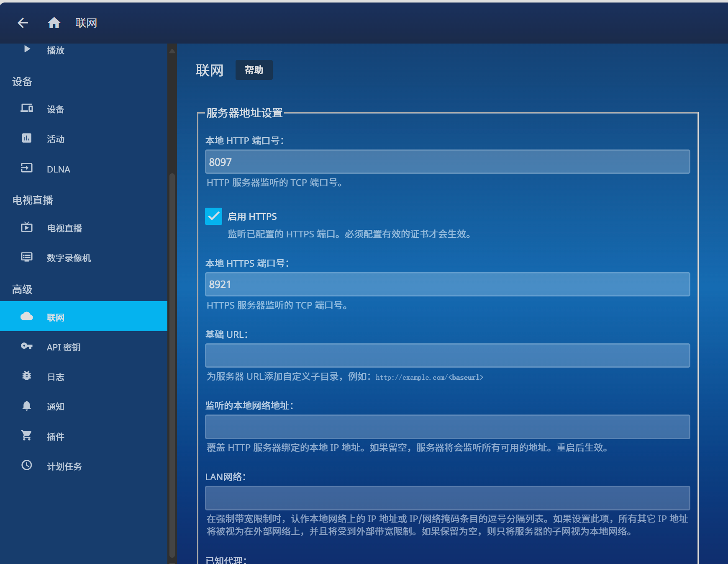Open the home dashboard icon
Viewport: 728px width, 564px height.
click(x=54, y=23)
